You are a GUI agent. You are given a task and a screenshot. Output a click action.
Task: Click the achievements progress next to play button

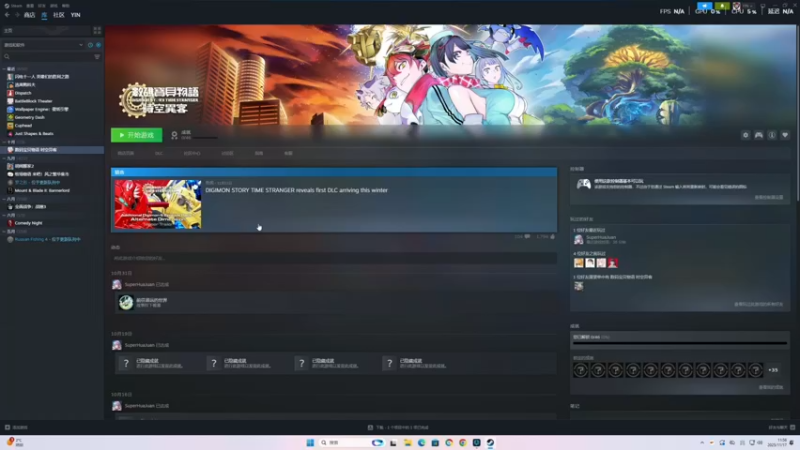(x=194, y=135)
